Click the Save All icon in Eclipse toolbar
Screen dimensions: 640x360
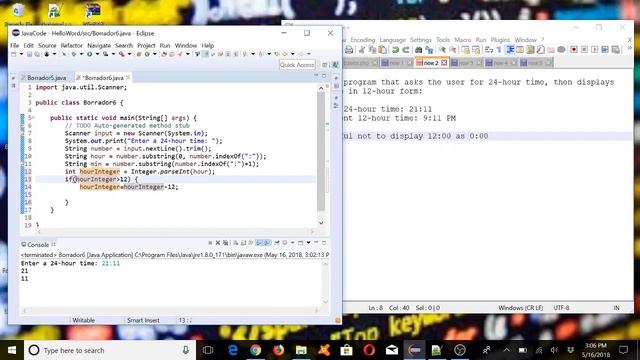tap(37, 54)
